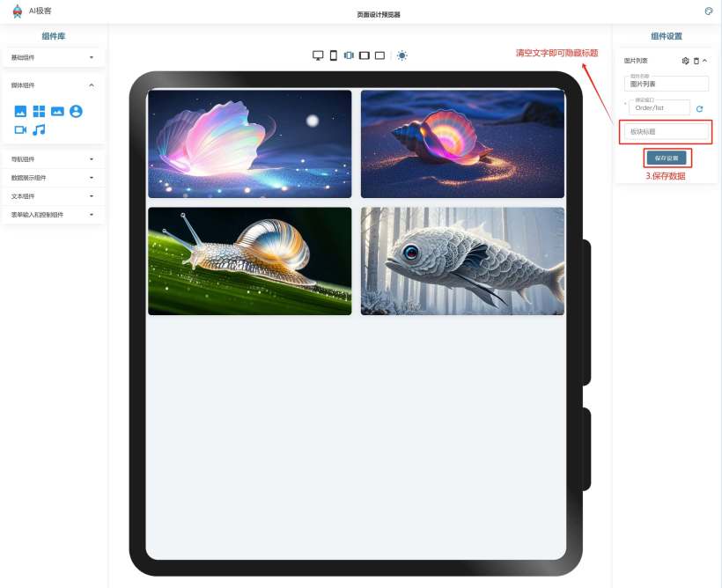The height and width of the screenshot is (588, 722).
Task: Select the music note audio component
Action: point(39,130)
